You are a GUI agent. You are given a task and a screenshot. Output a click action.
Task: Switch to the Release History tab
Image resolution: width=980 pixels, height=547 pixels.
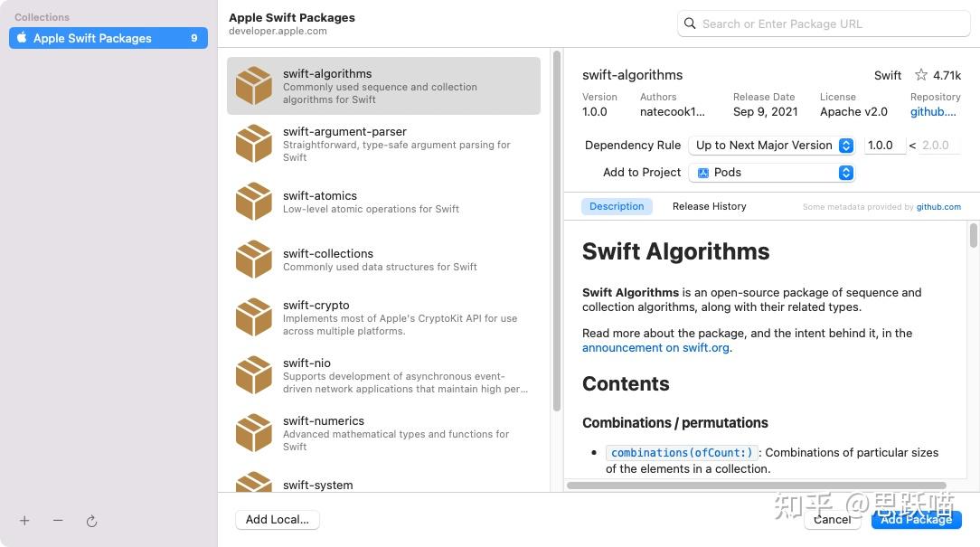tap(709, 206)
